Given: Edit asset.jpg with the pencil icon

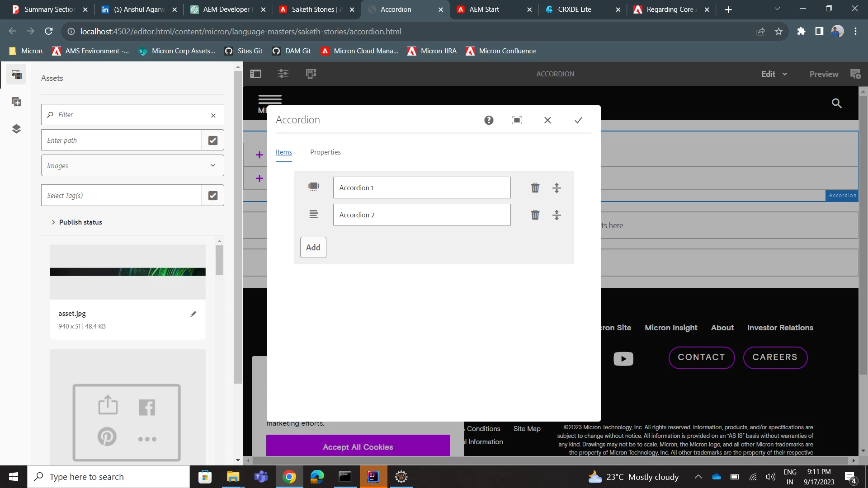Looking at the screenshot, I should (193, 314).
